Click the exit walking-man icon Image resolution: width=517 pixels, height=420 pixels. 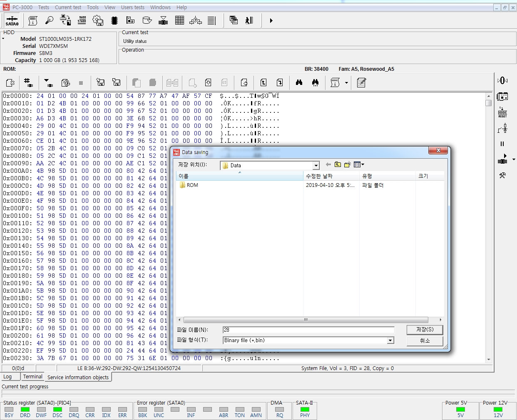click(249, 20)
